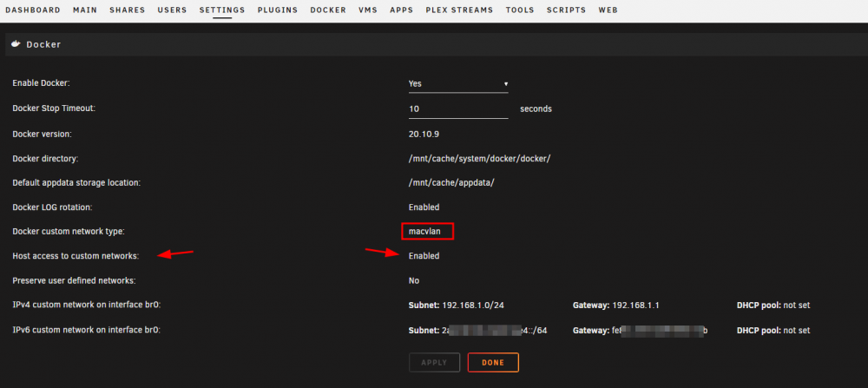Open the Apps page

point(401,10)
